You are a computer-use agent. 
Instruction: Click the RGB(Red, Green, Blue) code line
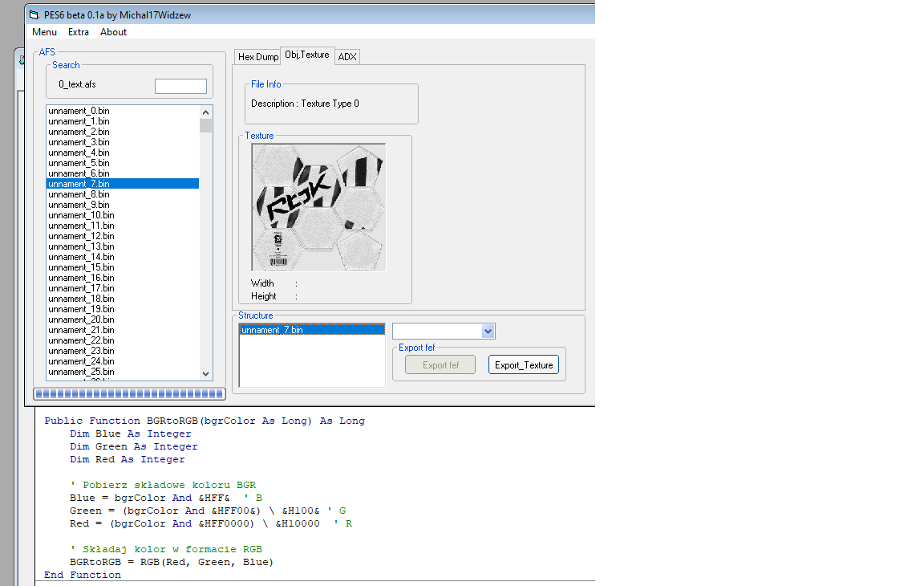tap(172, 563)
